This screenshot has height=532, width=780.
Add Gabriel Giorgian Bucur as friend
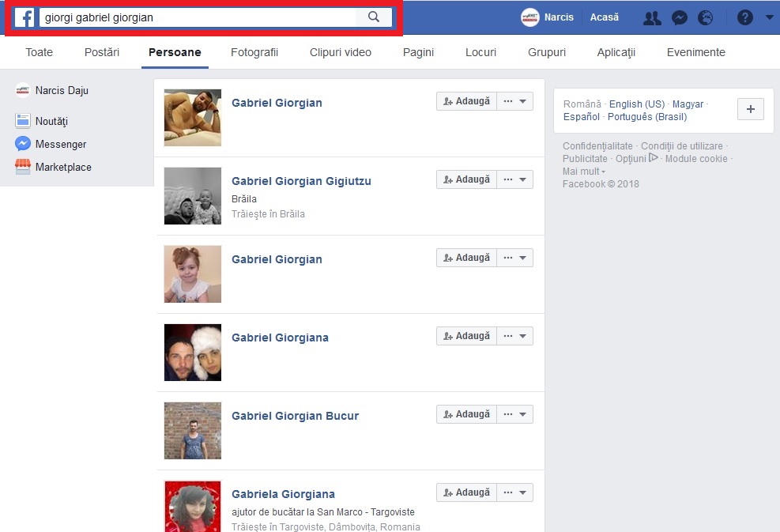pos(466,414)
